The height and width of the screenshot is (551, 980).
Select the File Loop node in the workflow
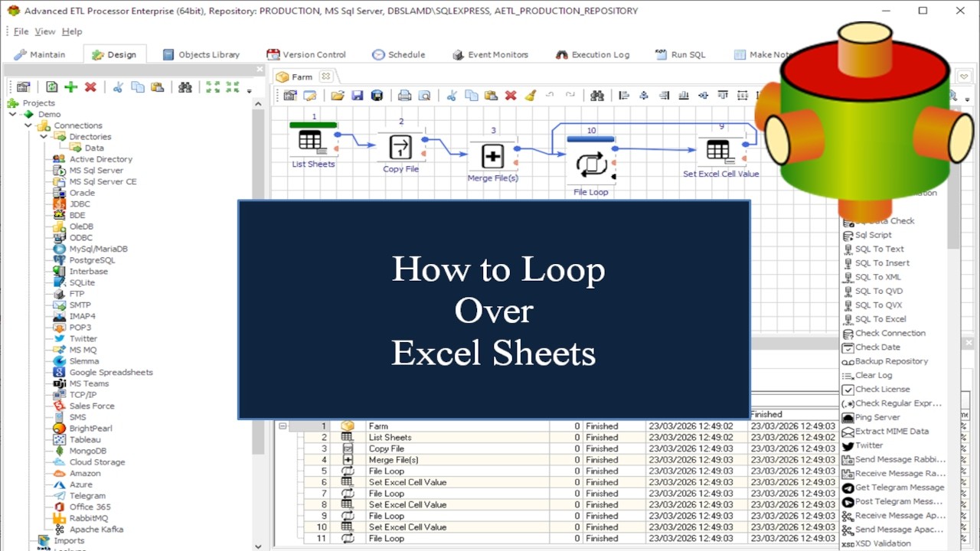click(590, 165)
